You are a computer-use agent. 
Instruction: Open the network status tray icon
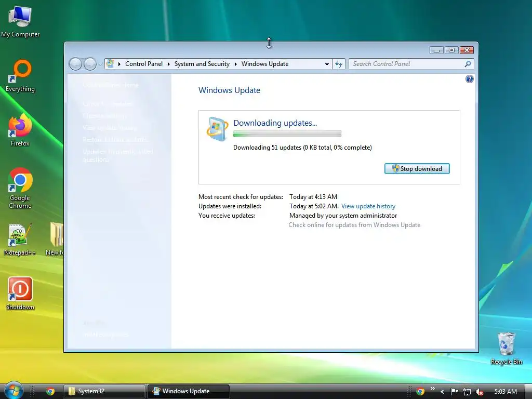467,392
